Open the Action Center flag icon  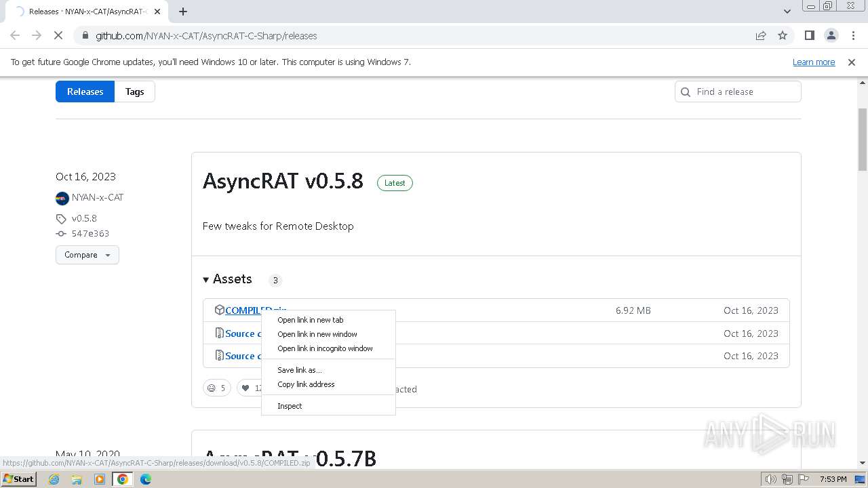[x=804, y=479]
